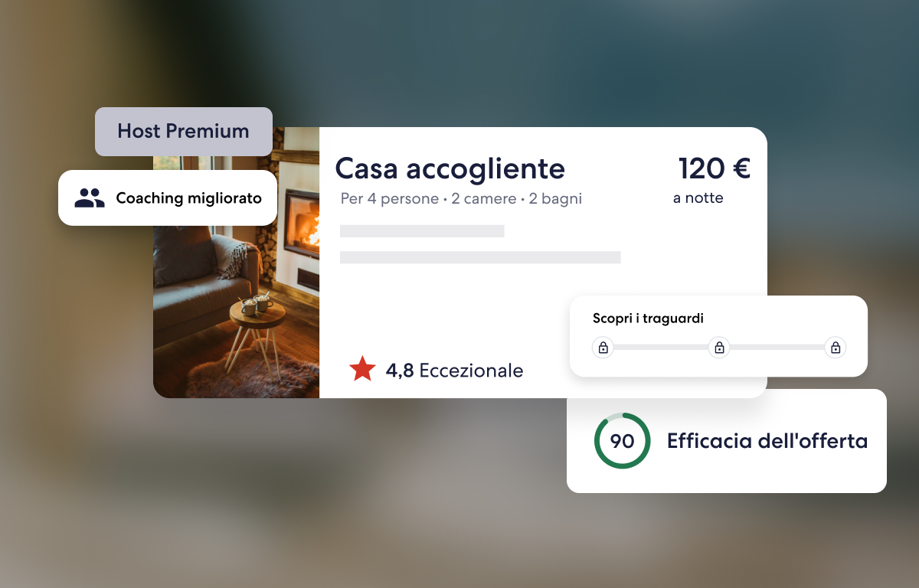
Task: Click the Scopri i traguardi heading
Action: click(x=648, y=318)
